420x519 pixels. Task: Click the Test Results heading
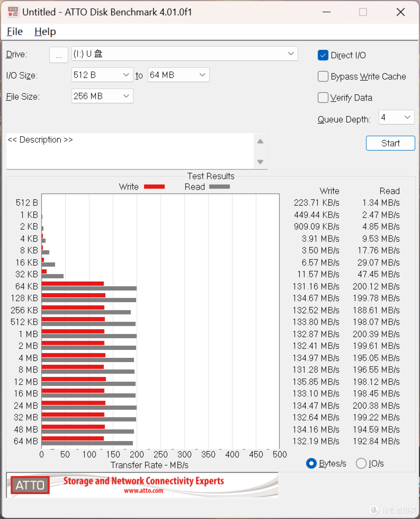click(x=211, y=176)
